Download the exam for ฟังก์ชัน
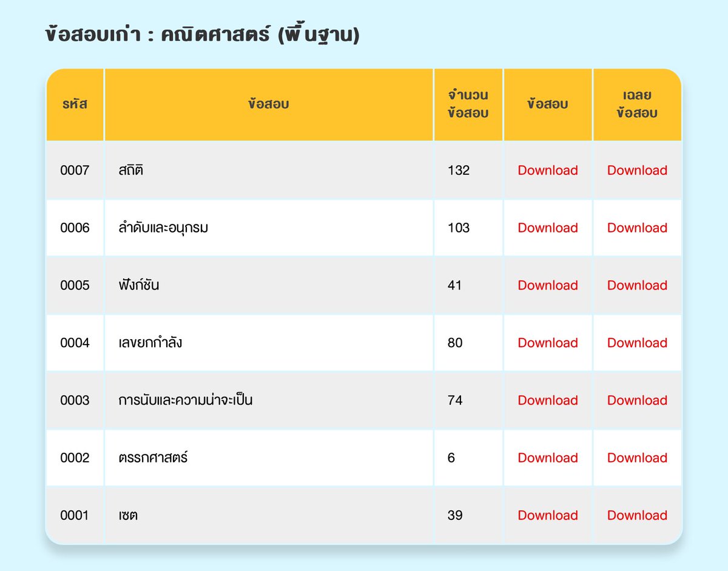 point(547,285)
